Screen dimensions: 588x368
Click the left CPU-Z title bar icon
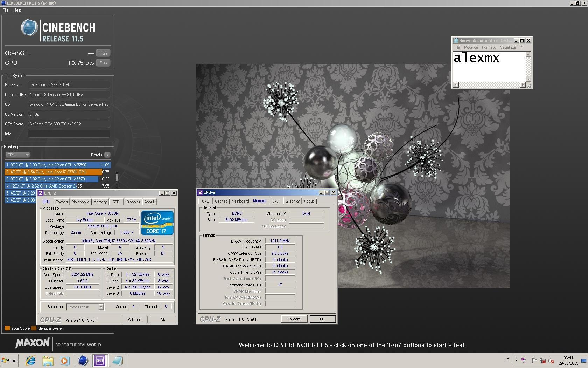tap(41, 193)
